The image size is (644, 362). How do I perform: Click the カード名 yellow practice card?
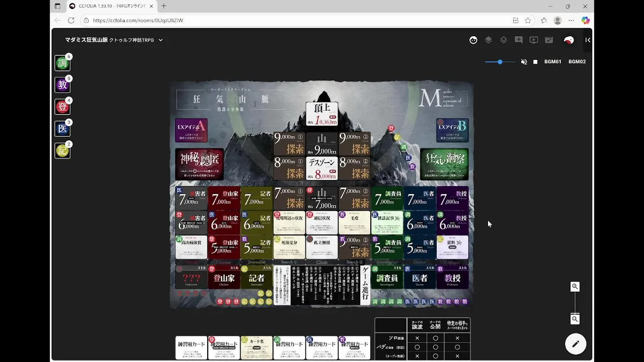point(257,348)
